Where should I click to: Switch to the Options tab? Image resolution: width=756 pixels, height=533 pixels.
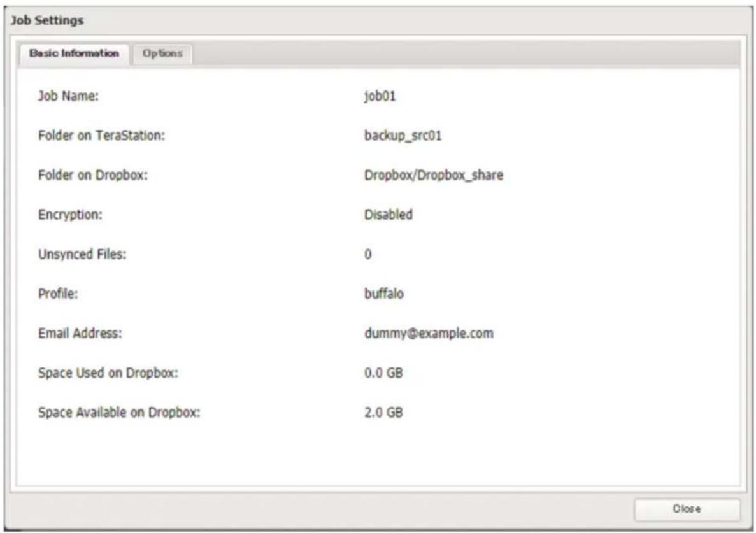pos(162,53)
